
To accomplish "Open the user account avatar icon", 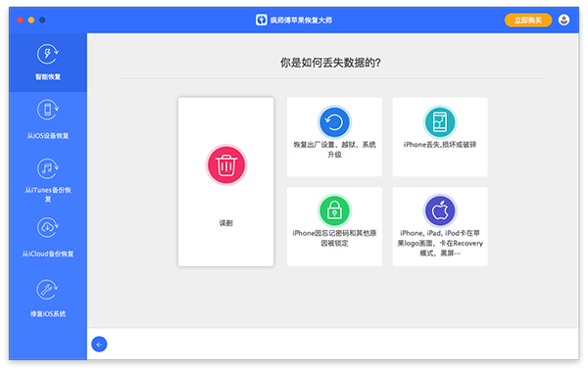I will 563,20.
